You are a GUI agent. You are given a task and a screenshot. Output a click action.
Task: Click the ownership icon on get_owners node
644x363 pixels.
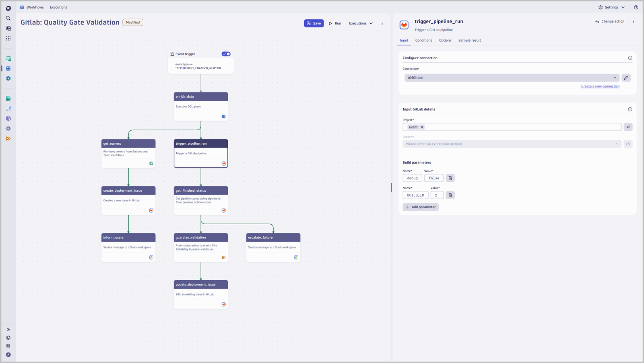point(151,163)
